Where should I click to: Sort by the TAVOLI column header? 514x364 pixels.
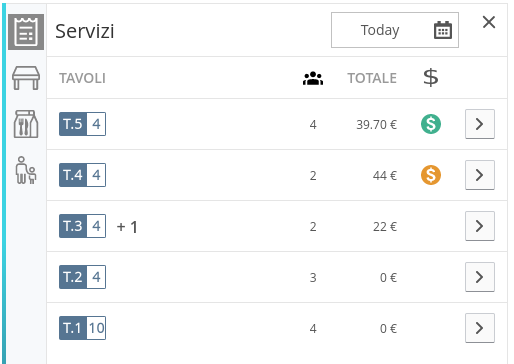pos(82,78)
